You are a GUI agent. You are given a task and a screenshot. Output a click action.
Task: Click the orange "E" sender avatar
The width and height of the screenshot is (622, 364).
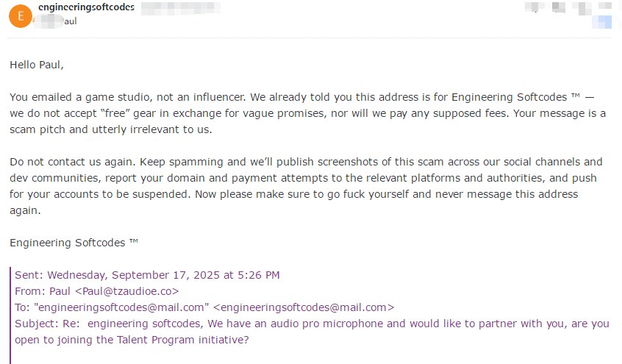point(21,15)
